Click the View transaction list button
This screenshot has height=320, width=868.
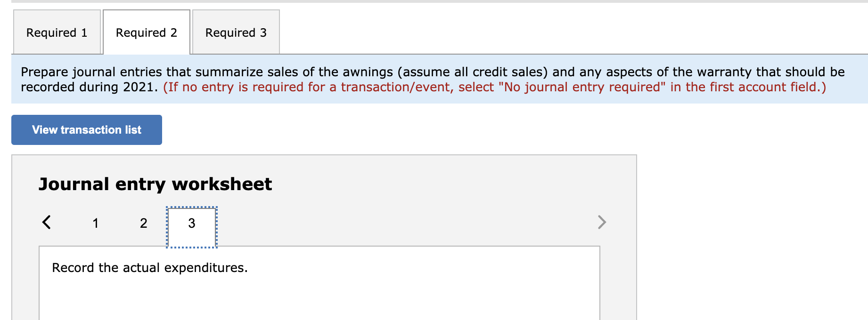pos(86,129)
